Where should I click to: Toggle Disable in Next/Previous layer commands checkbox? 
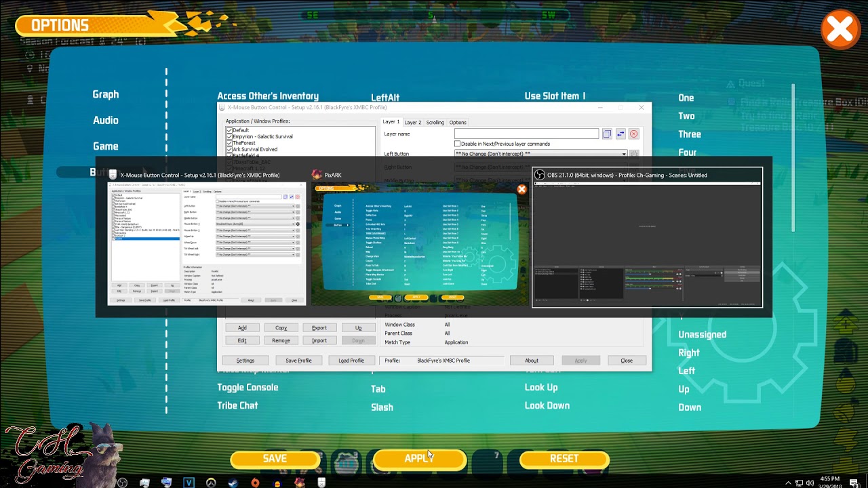[457, 144]
